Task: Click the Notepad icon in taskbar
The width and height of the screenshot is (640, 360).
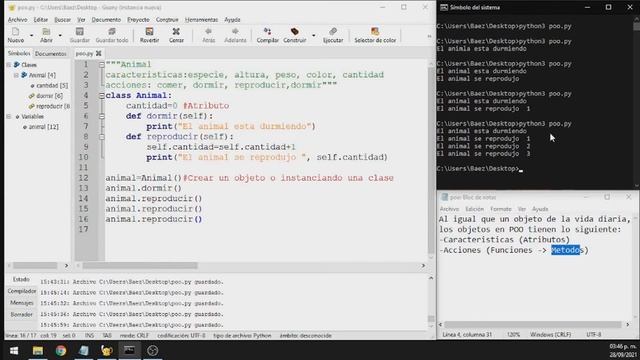Action: pyautogui.click(x=84, y=351)
